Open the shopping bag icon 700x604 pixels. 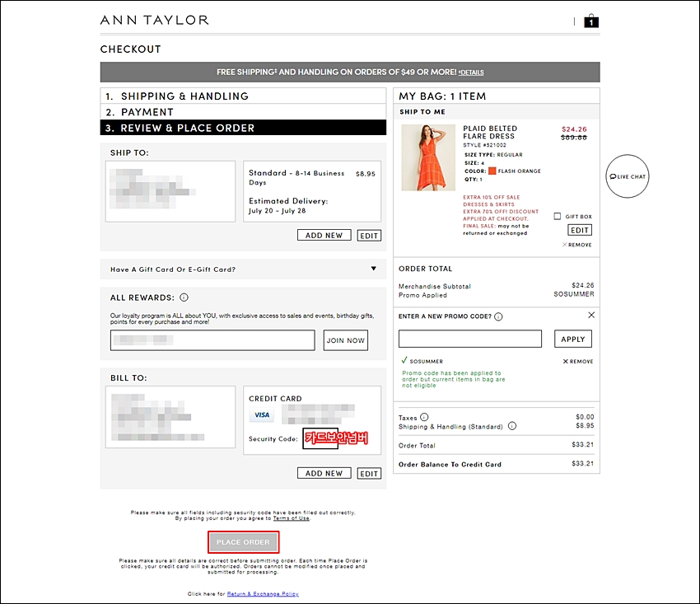coord(591,21)
